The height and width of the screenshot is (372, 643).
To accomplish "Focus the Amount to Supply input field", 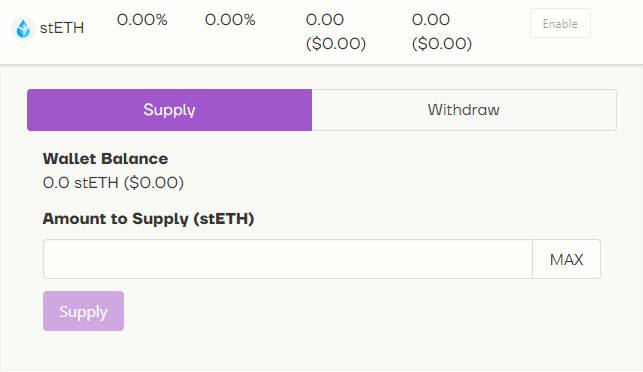I will (x=288, y=259).
